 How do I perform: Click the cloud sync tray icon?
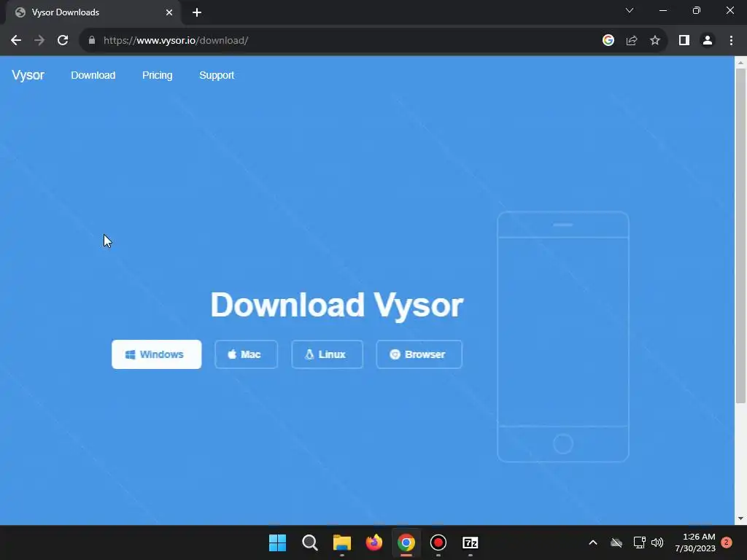616,542
